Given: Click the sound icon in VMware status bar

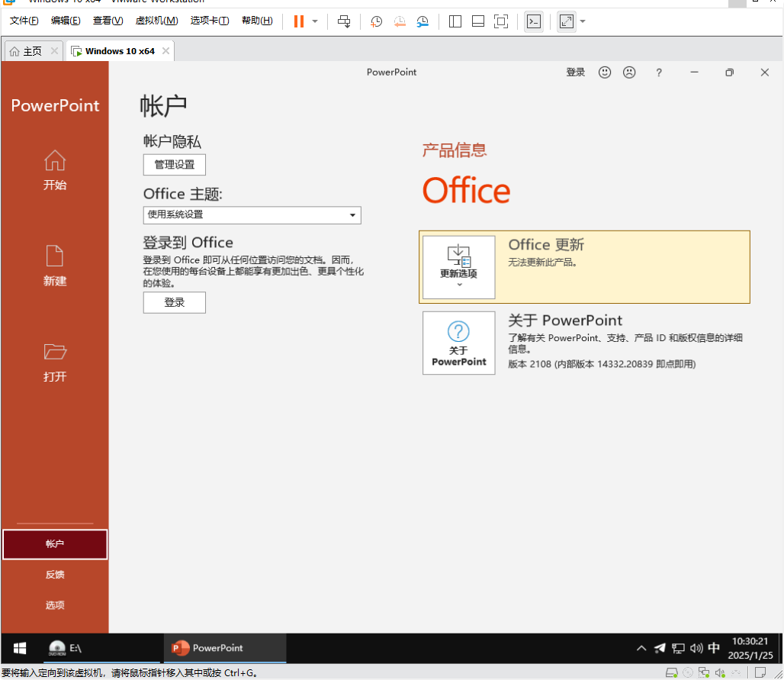Looking at the screenshot, I should [720, 672].
